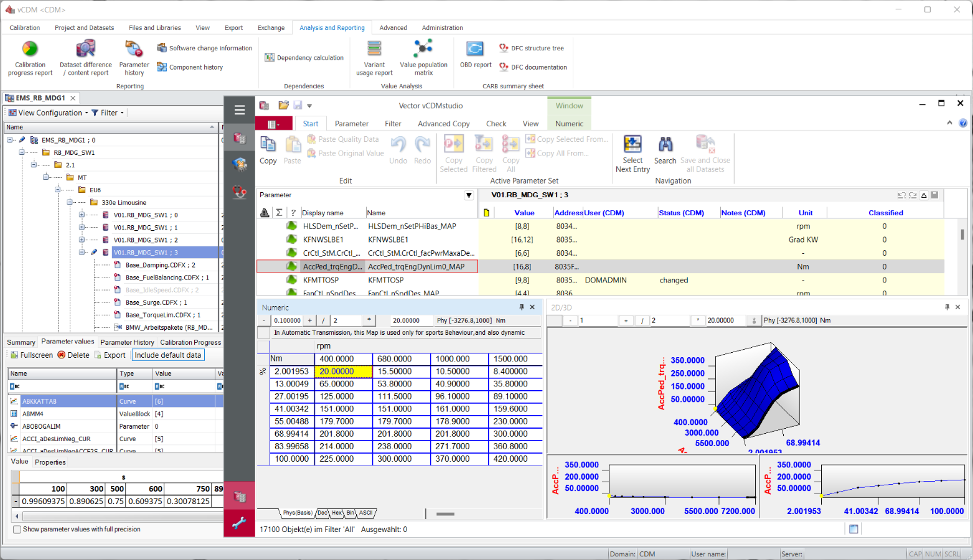
Task: Collapse the vCDMstudio ribbon chevron
Action: (x=949, y=123)
